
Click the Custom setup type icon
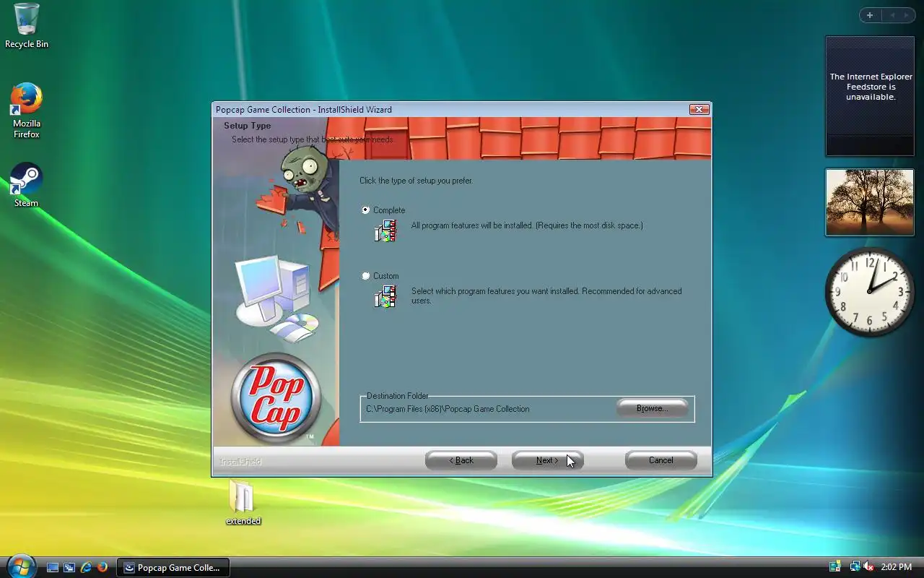point(385,296)
